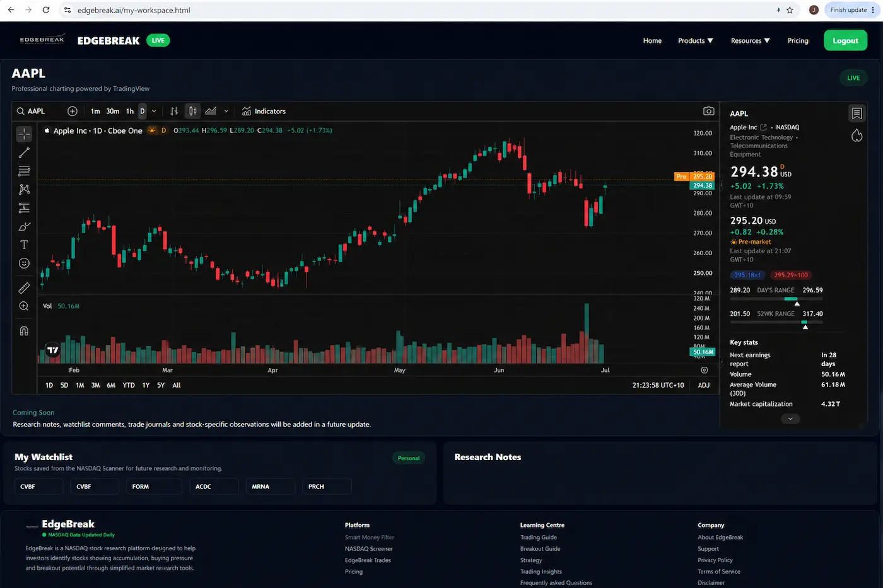This screenshot has height=588, width=883.
Task: Open the Resources dropdown menu
Action: 750,40
